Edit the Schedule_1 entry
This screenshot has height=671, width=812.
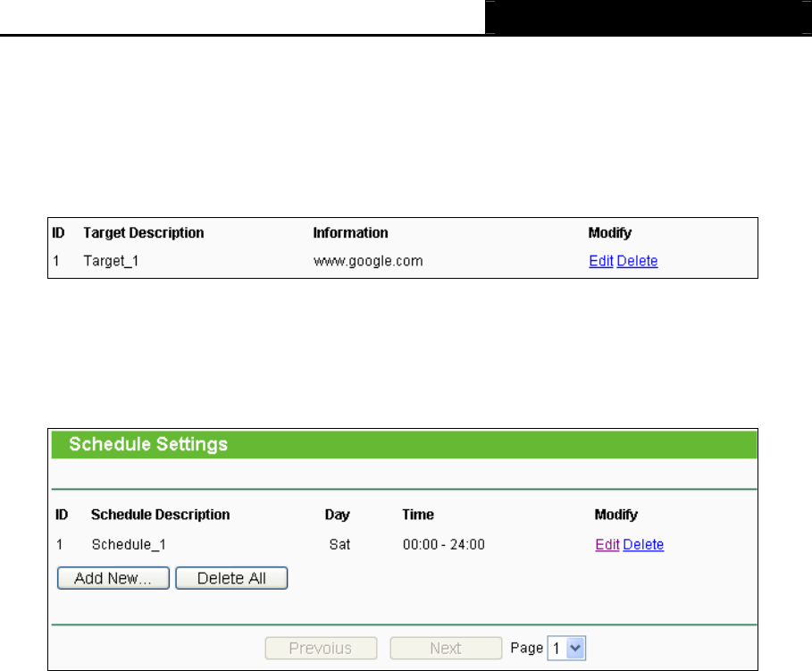tap(607, 544)
